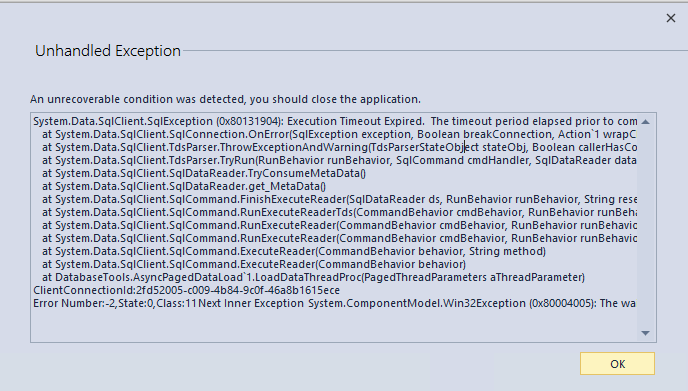The width and height of the screenshot is (688, 391).
Task: Click the SqlConnection.OnError stack trace line
Action: tap(339, 134)
